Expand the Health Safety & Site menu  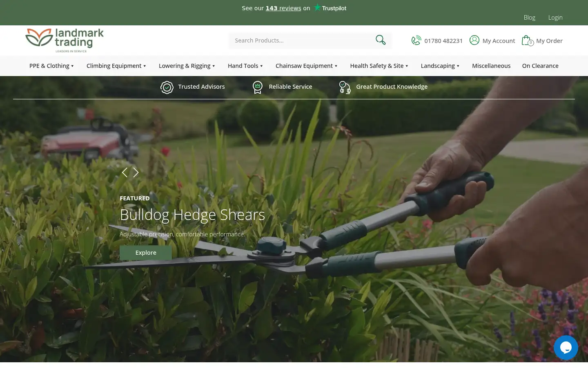click(379, 66)
